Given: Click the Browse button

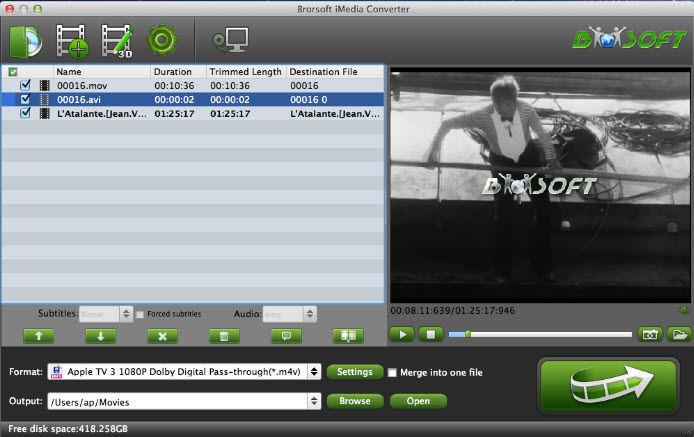Looking at the screenshot, I should pos(355,401).
